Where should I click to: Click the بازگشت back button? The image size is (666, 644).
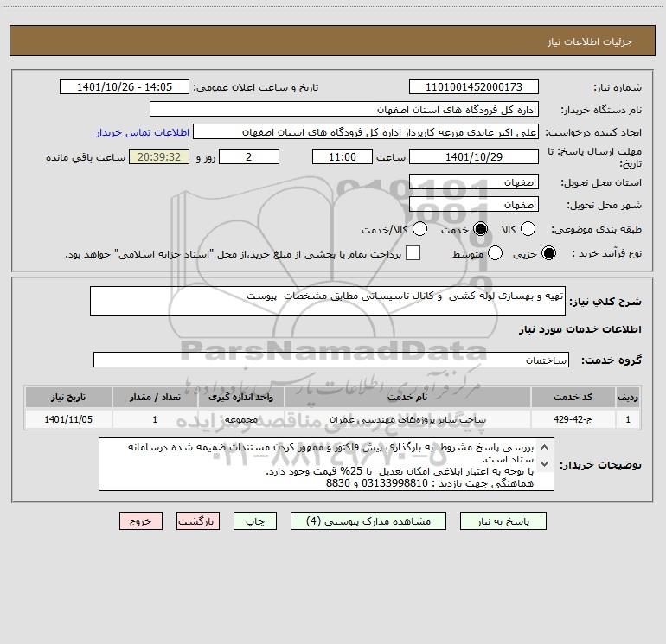(x=198, y=521)
